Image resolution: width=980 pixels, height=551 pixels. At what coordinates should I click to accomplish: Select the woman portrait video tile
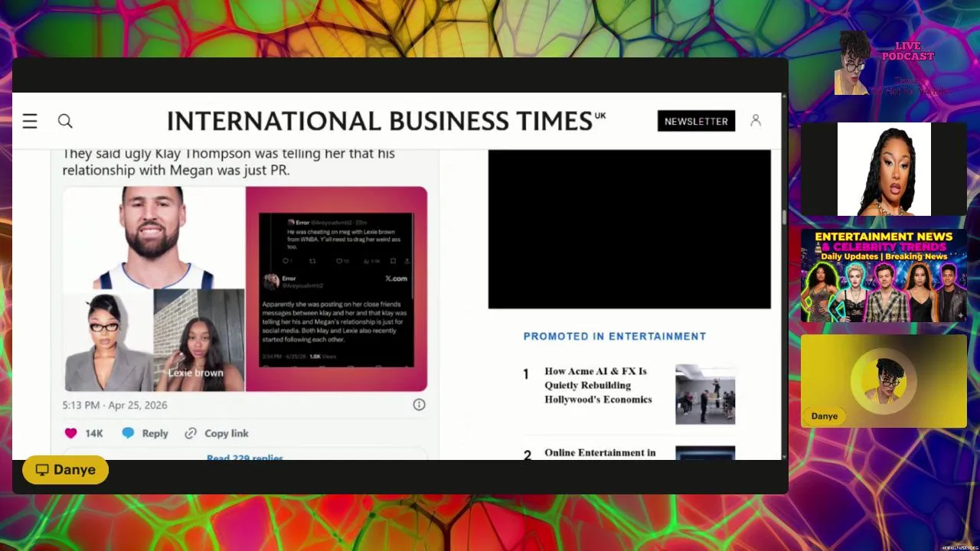point(884,169)
